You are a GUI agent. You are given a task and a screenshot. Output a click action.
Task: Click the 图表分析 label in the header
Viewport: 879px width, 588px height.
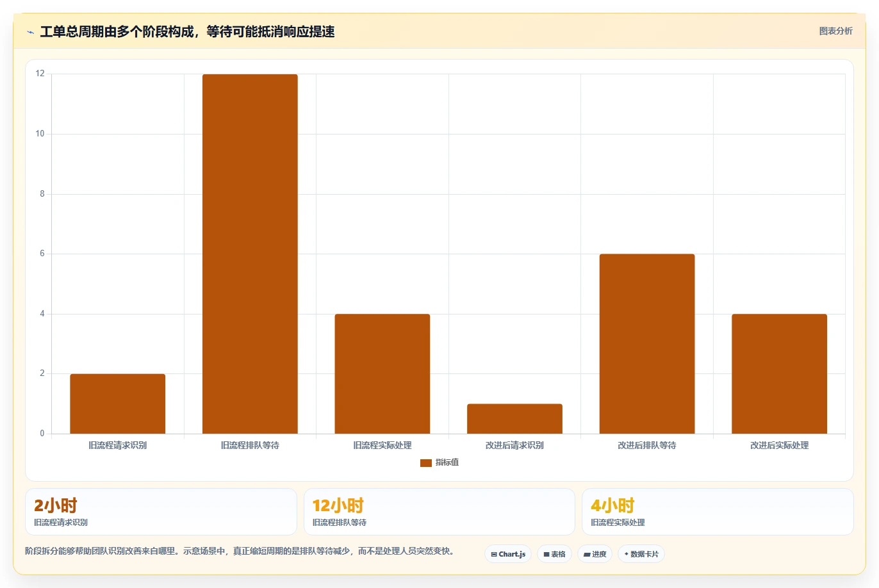click(x=835, y=31)
